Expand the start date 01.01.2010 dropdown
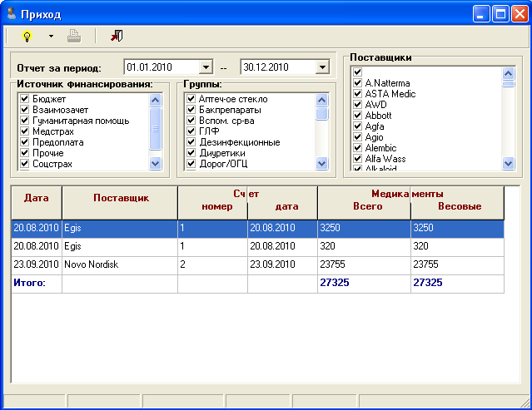This screenshot has height=410, width=532. (x=206, y=67)
